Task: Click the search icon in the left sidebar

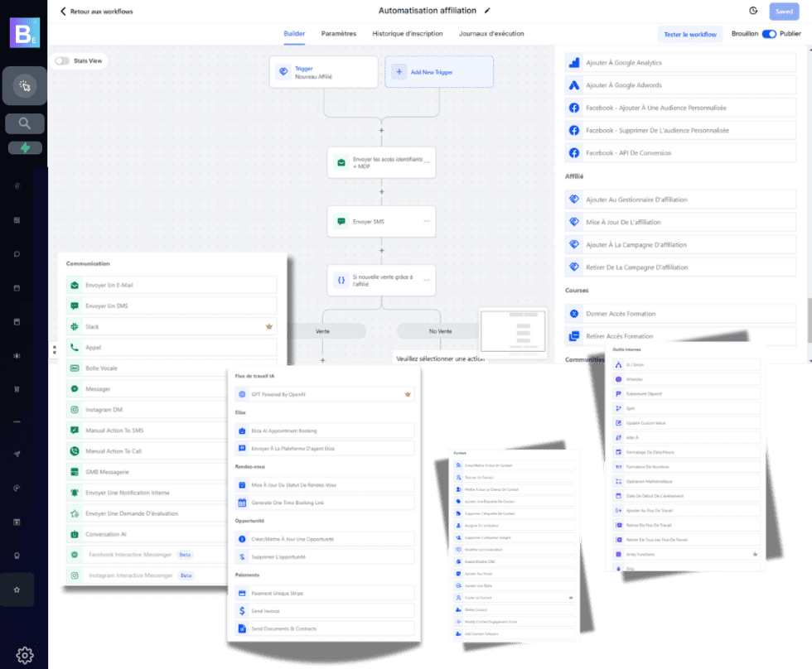Action: point(24,123)
